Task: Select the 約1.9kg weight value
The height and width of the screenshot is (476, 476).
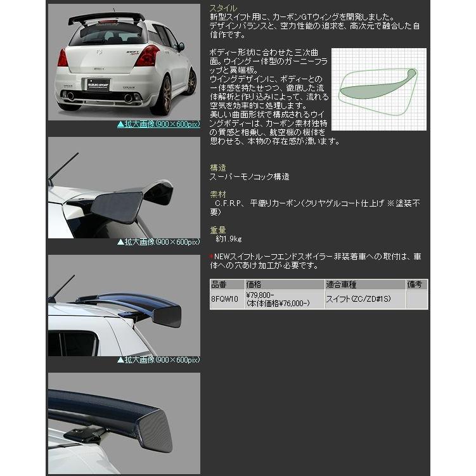Action: click(229, 239)
